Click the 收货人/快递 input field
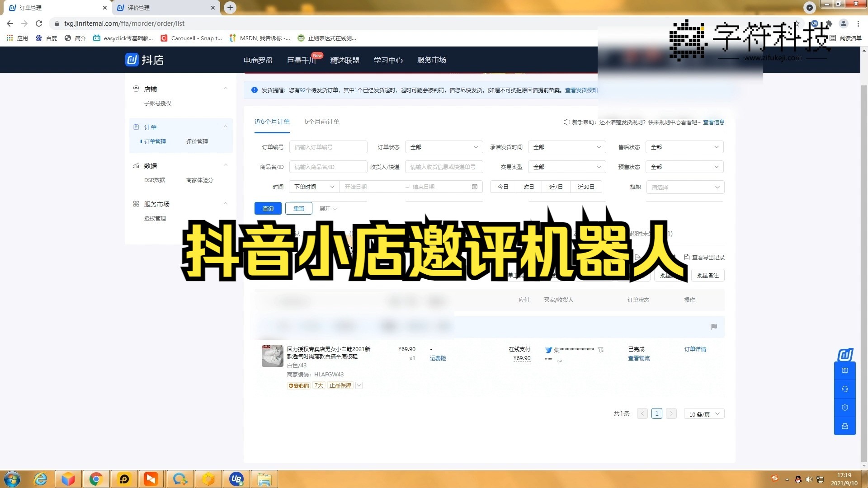 click(444, 167)
